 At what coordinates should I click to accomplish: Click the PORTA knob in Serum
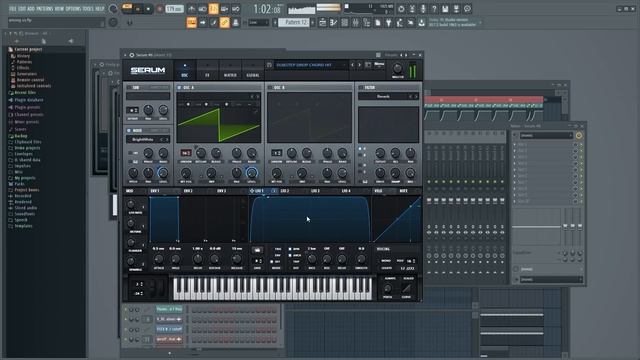(x=387, y=289)
